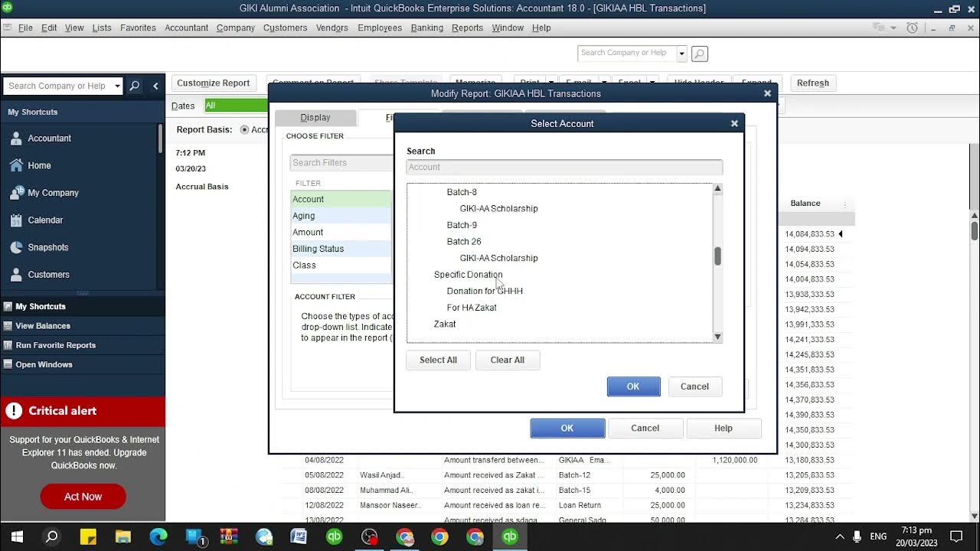This screenshot has width=980, height=551.
Task: Click taskbar microphone tray icon
Action: 857,536
